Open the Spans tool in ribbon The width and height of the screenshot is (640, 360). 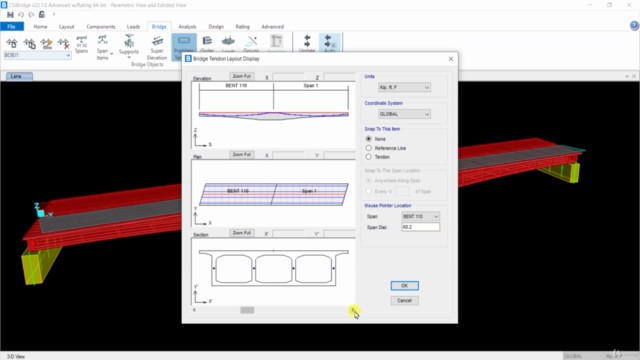(x=81, y=44)
